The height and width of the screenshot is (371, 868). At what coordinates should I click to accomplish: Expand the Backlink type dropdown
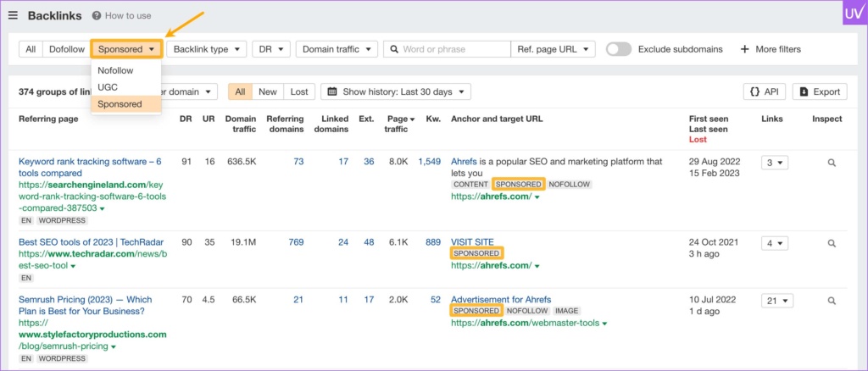[x=207, y=49]
